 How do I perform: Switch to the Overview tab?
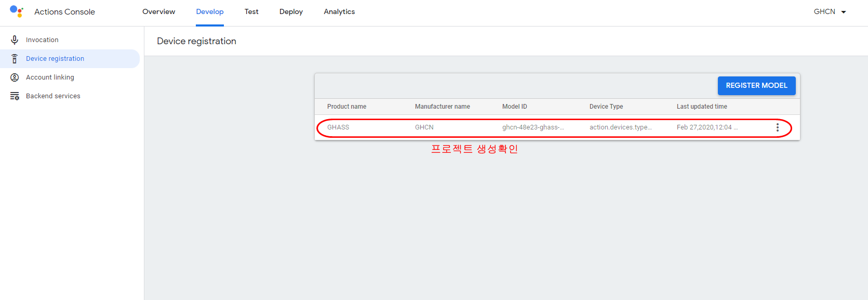tap(158, 12)
